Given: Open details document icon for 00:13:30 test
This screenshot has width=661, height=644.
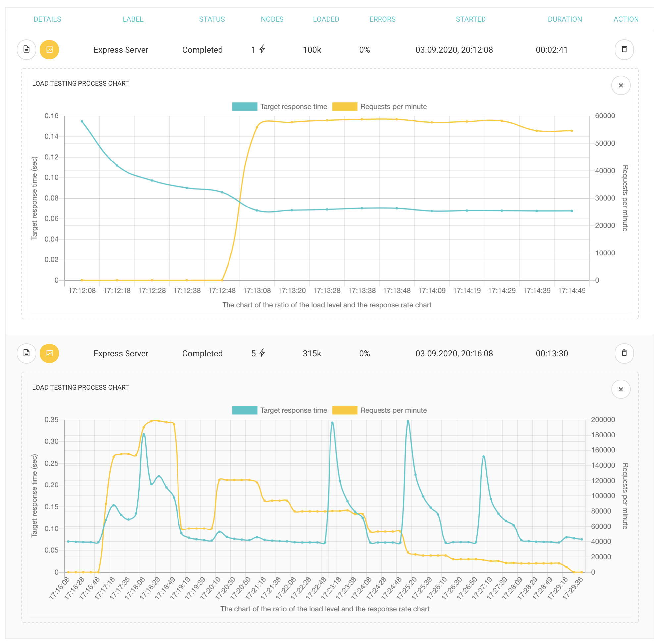Looking at the screenshot, I should point(26,353).
